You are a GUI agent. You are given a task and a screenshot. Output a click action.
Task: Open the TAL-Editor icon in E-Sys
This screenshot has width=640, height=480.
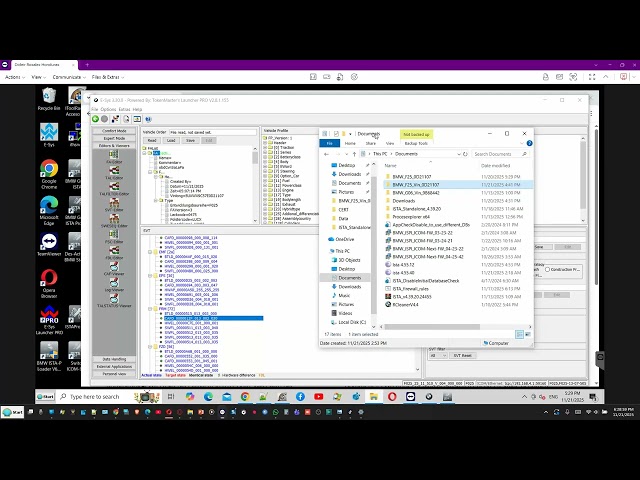click(114, 172)
